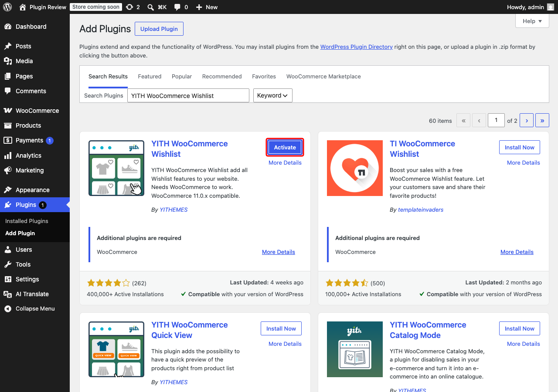Open More Details under Activate button
This screenshot has width=558, height=392.
(x=285, y=162)
